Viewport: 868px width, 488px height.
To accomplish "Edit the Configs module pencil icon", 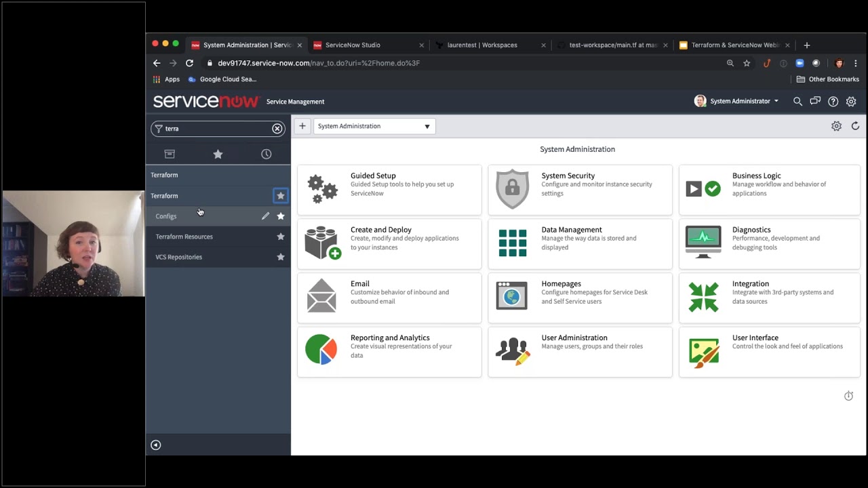I will pyautogui.click(x=265, y=216).
